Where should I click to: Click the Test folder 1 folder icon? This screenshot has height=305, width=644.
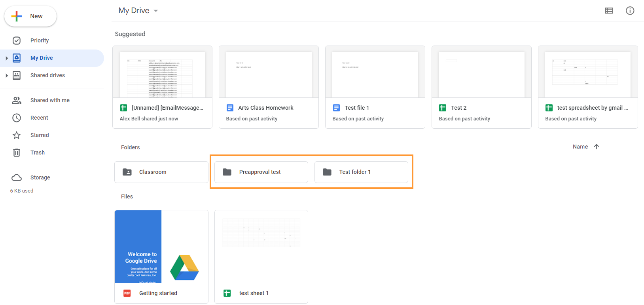coord(327,172)
